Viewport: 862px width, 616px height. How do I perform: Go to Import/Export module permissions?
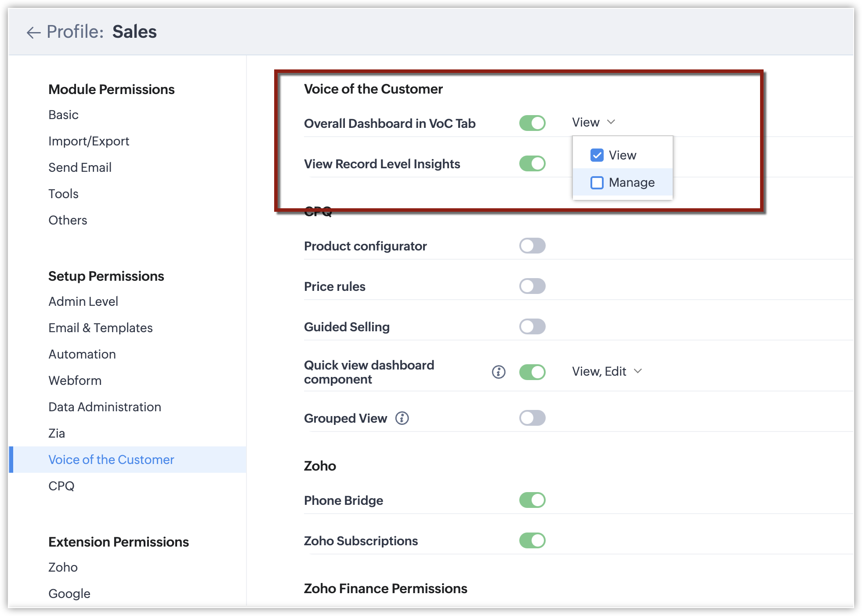pyautogui.click(x=89, y=141)
